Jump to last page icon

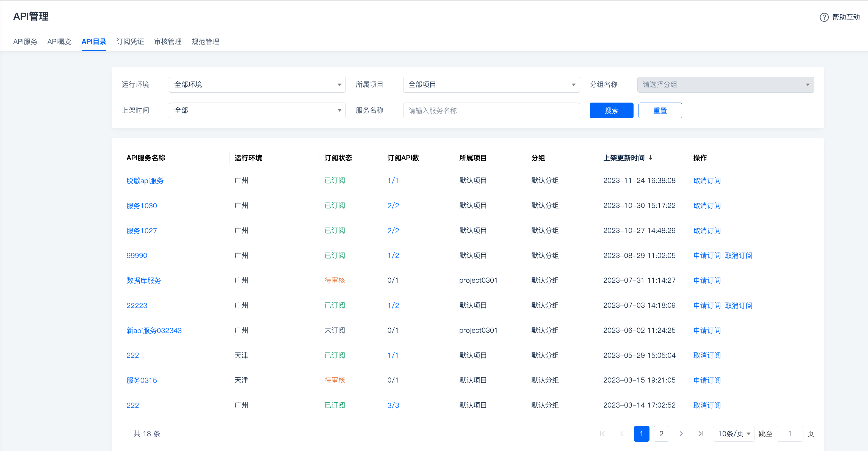[701, 433]
